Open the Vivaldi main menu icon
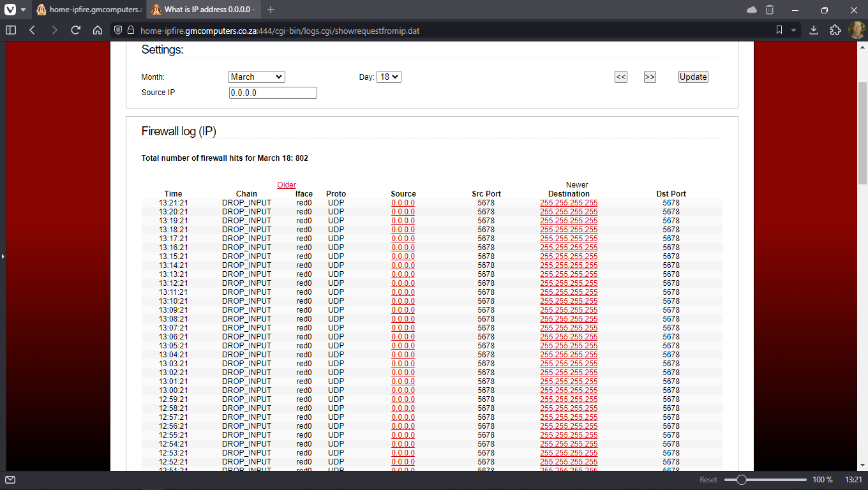The image size is (868, 490). point(10,10)
